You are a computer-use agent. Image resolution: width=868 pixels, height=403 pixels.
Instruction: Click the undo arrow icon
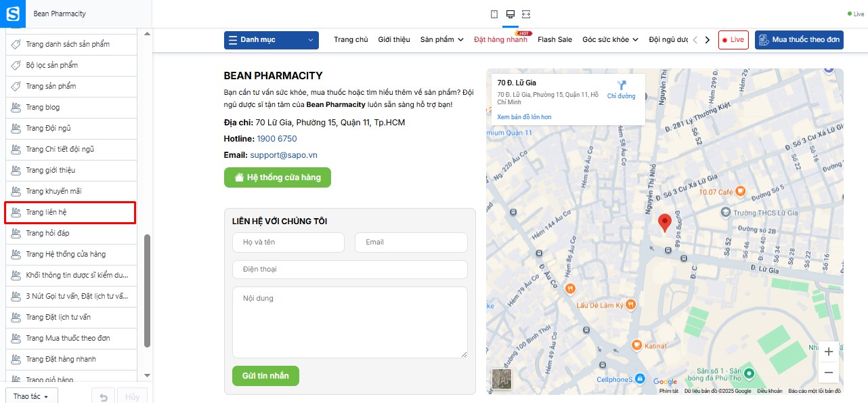coord(103,397)
